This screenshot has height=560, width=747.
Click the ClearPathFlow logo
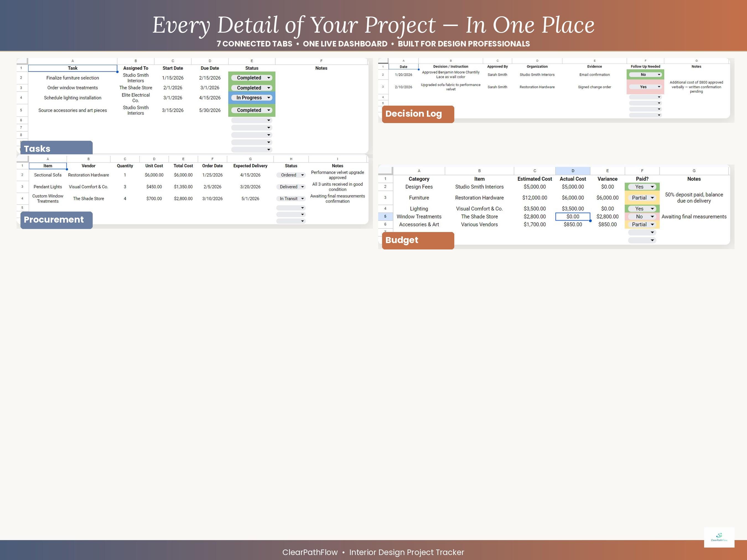[x=719, y=537]
